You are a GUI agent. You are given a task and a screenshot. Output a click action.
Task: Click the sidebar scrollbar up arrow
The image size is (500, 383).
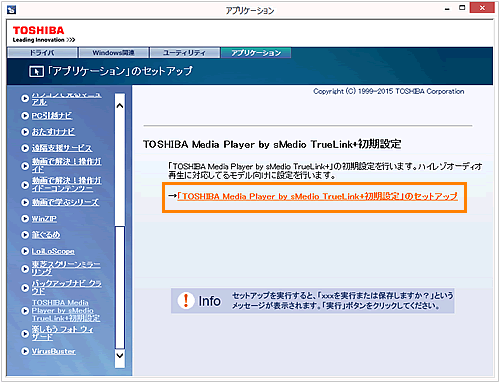[x=120, y=106]
